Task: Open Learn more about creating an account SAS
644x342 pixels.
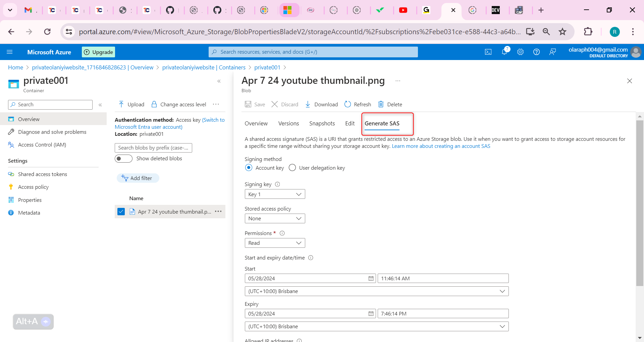Action: 440,146
